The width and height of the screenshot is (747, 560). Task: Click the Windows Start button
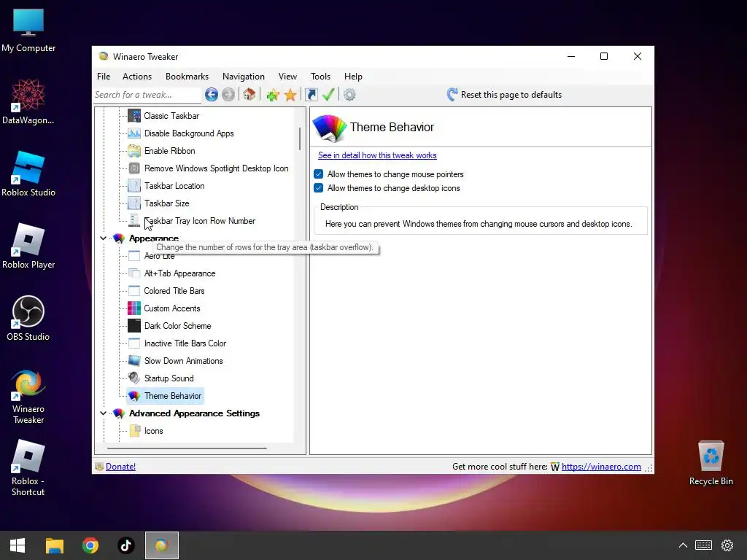click(18, 545)
